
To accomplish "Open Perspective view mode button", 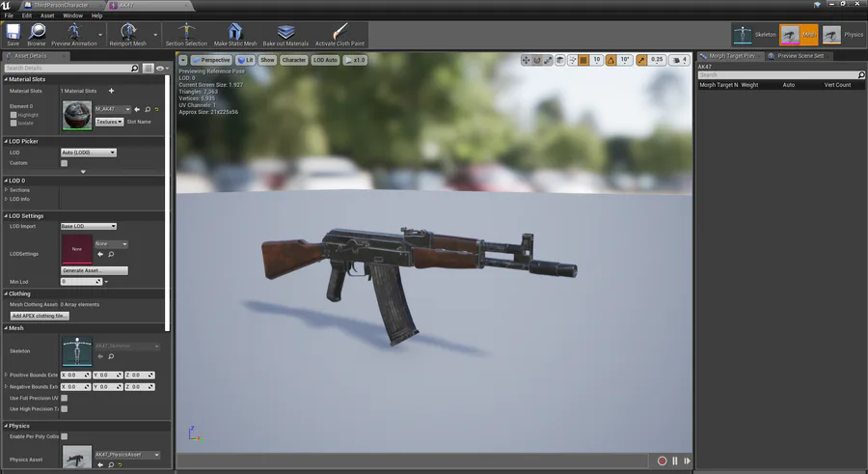I will (x=211, y=60).
